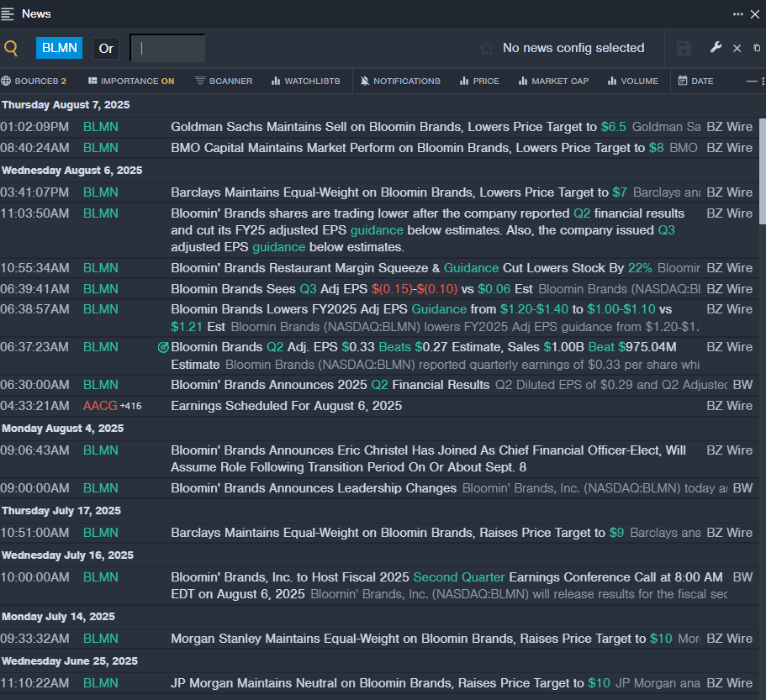766x700 pixels.
Task: Toggle the Notifications bell filter
Action: [400, 81]
